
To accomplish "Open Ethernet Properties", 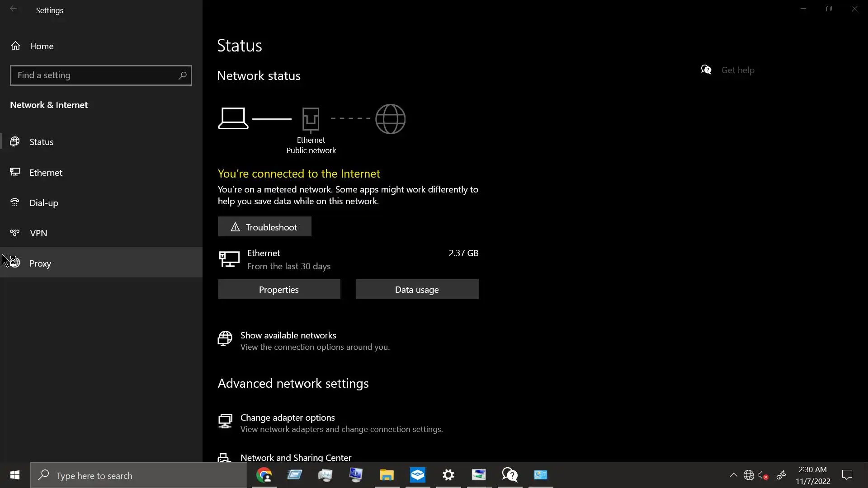I will coord(279,290).
